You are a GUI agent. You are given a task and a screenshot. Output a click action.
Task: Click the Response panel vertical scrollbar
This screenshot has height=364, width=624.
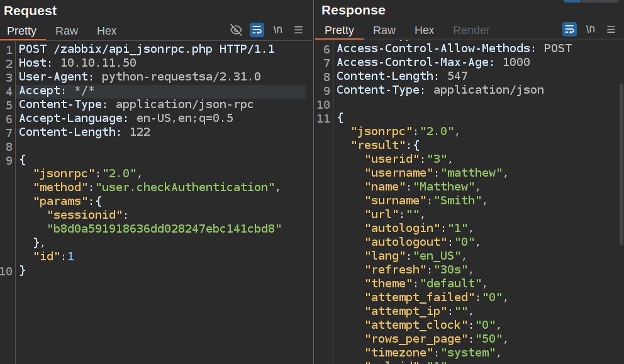(620, 189)
